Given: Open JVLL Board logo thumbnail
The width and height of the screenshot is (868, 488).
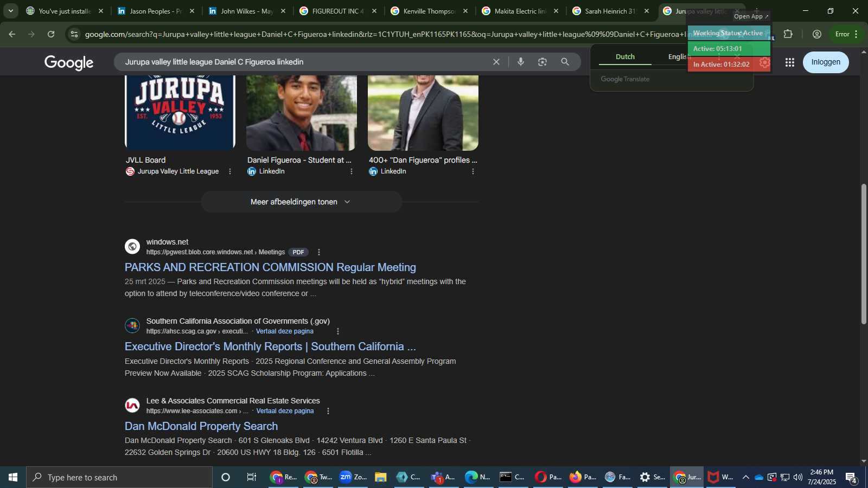Looking at the screenshot, I should 180,113.
